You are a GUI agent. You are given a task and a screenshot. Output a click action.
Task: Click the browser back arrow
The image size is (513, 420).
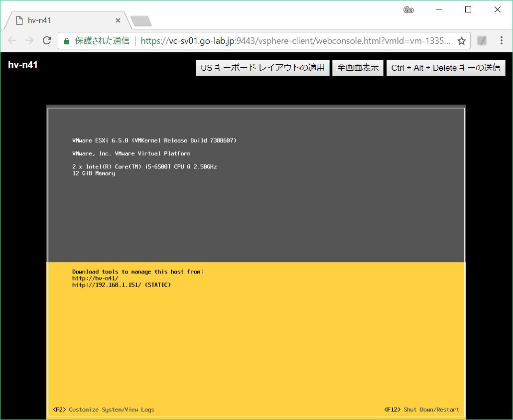pyautogui.click(x=12, y=40)
